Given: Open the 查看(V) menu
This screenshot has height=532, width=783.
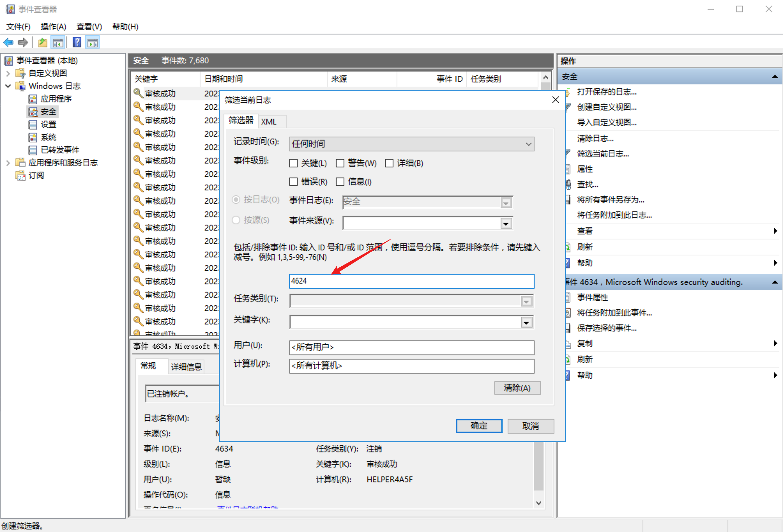Looking at the screenshot, I should click(88, 27).
